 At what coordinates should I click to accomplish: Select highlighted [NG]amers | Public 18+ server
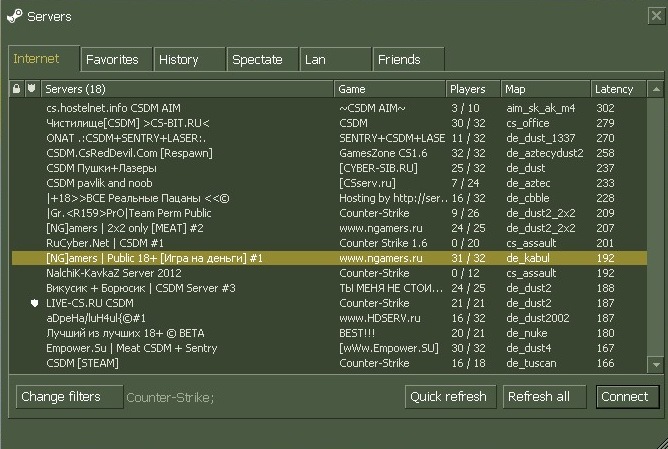(329, 258)
